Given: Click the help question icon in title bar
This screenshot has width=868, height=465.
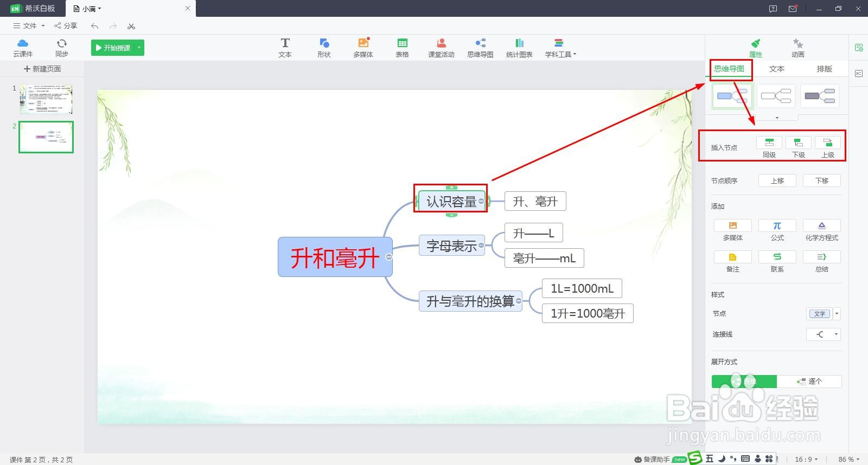Looking at the screenshot, I should click(773, 9).
